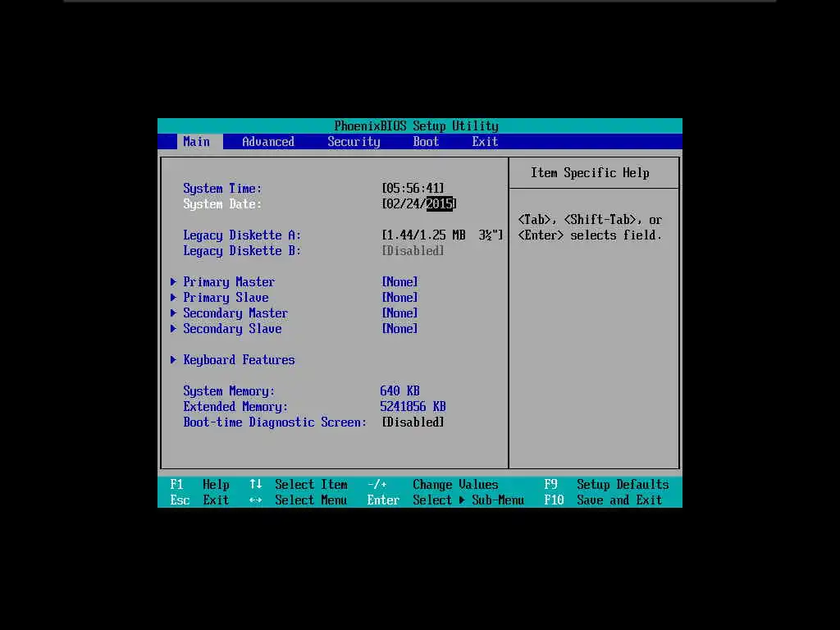Click the Enter Select Sub-Menu hint
Screen dimensions: 840x630
pyautogui.click(x=445, y=500)
